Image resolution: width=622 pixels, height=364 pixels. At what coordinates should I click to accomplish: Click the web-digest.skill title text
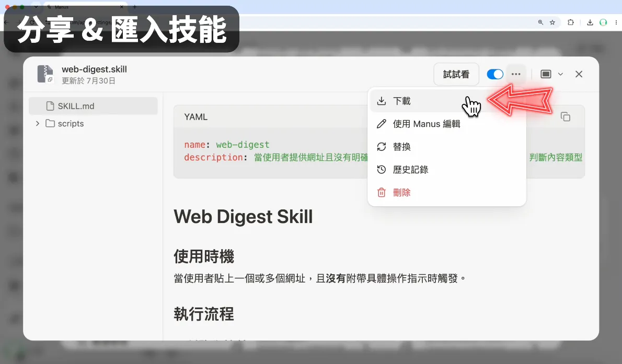[95, 69]
